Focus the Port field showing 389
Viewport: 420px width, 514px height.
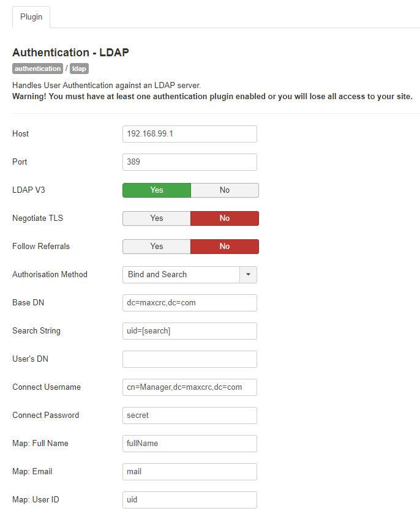[190, 162]
